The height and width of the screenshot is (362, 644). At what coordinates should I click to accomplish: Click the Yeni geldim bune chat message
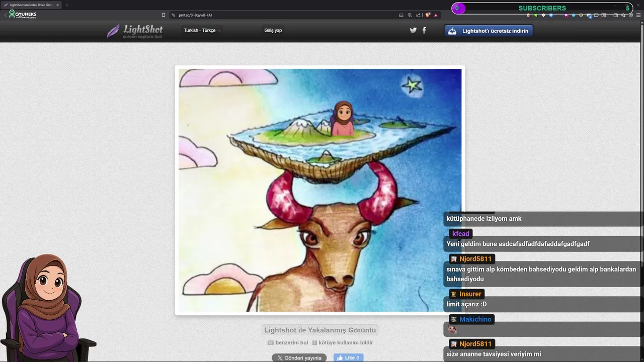click(x=518, y=244)
